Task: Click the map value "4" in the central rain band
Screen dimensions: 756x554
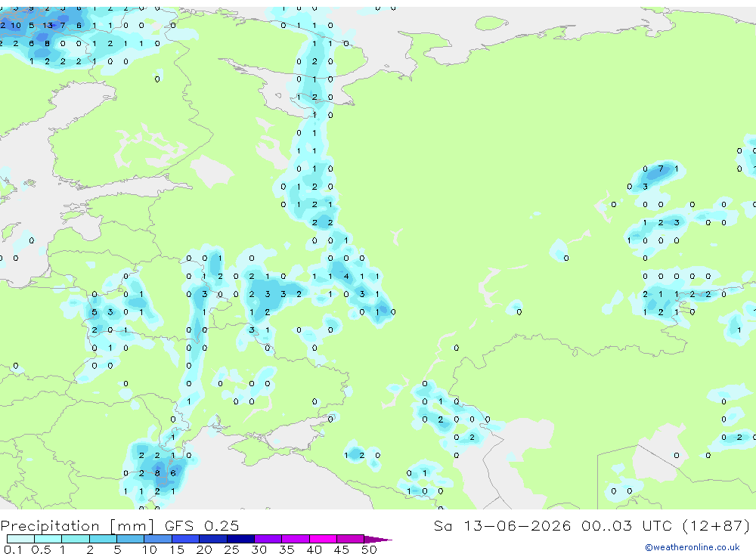Action: pos(346,277)
